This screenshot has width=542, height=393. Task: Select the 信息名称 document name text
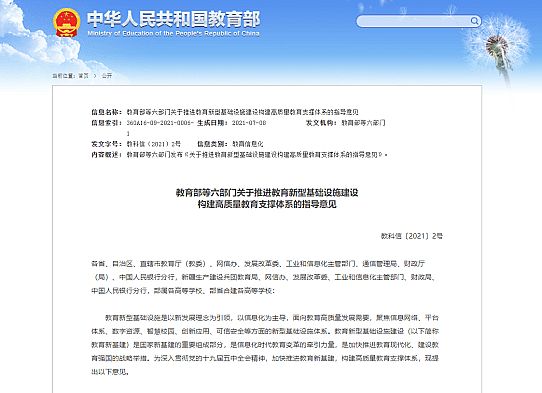click(x=242, y=112)
